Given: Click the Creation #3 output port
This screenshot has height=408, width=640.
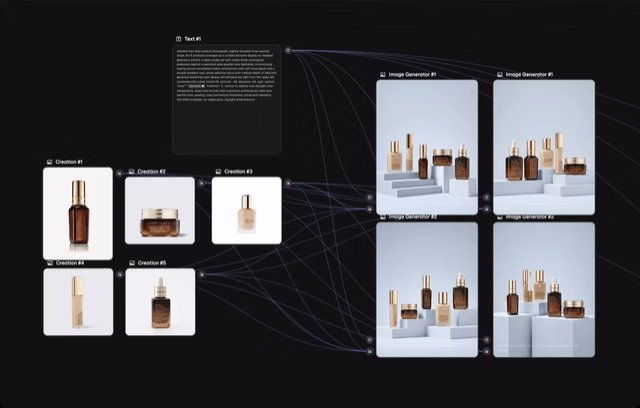Looking at the screenshot, I should point(288,183).
